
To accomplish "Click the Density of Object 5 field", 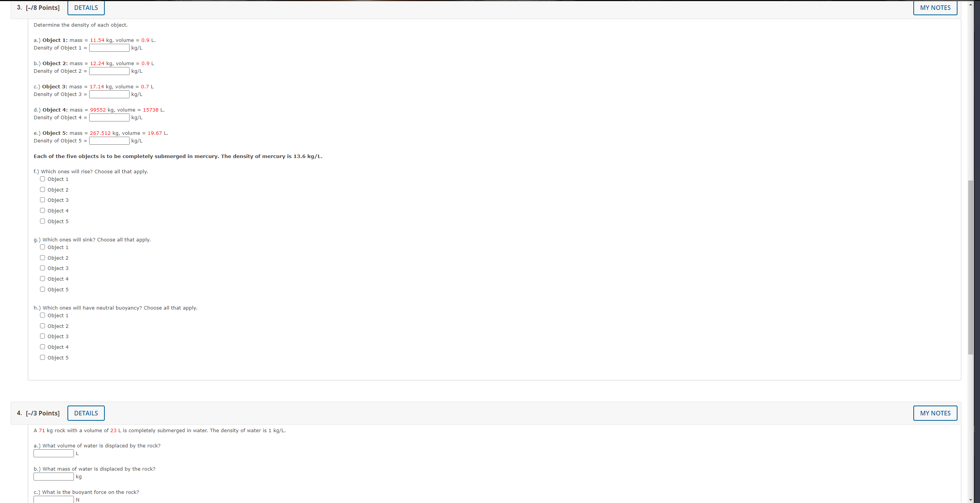I will [109, 141].
